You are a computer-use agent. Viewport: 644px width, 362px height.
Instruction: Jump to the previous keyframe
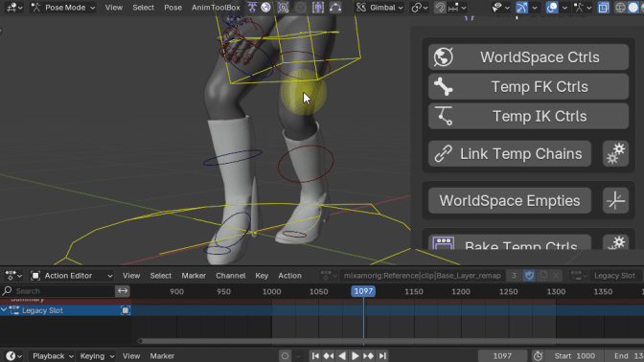pyautogui.click(x=329, y=356)
